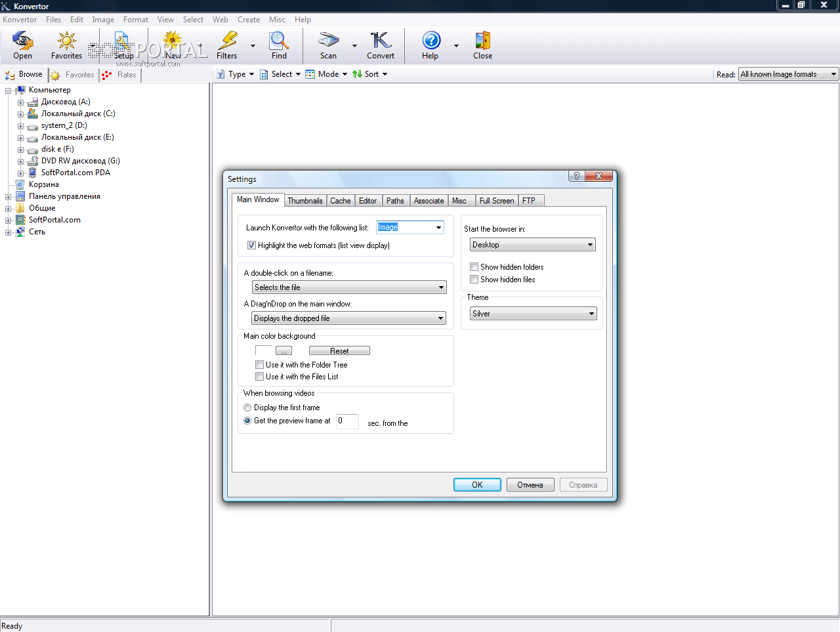Select disk e (F:) in tree

(58, 149)
